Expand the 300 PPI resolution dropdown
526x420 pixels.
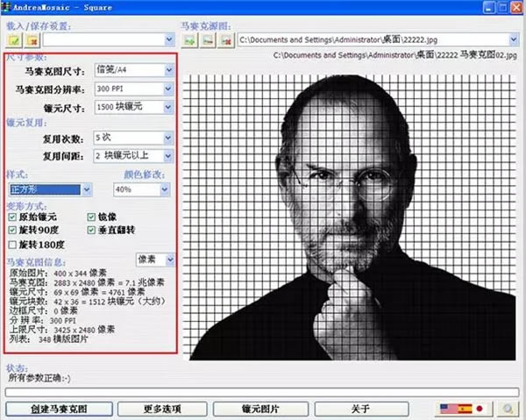click(x=134, y=89)
